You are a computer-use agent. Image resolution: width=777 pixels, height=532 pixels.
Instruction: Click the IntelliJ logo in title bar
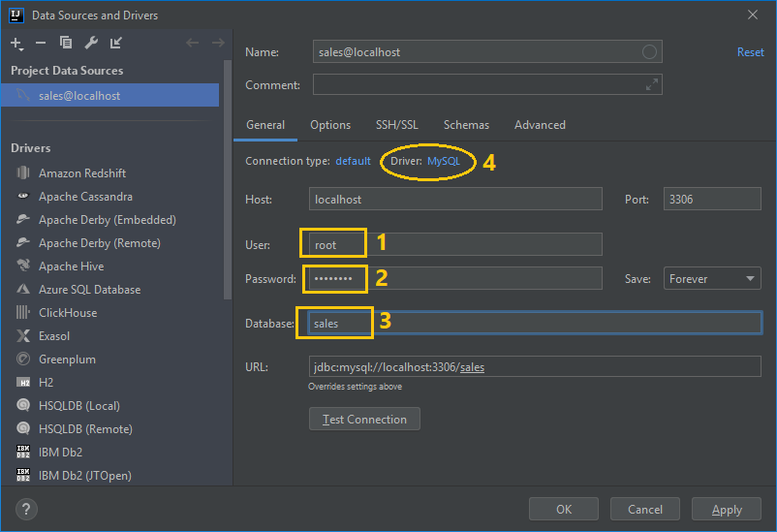16,16
